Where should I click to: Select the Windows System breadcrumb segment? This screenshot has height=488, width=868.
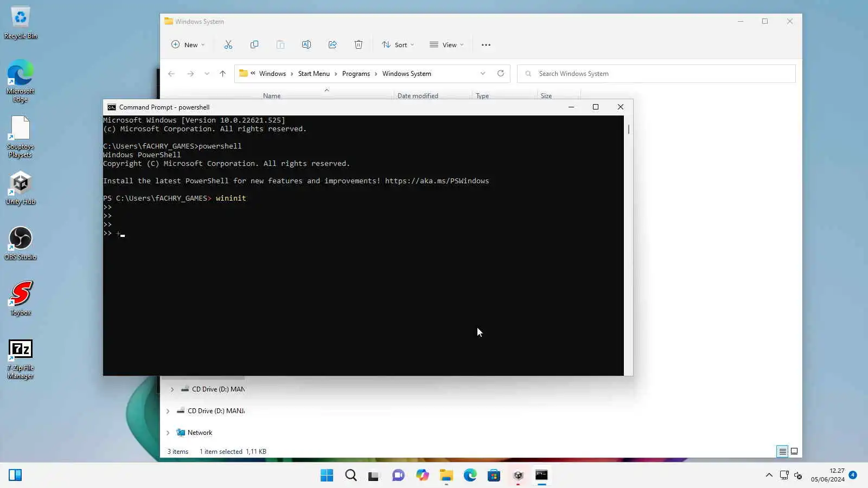point(407,74)
